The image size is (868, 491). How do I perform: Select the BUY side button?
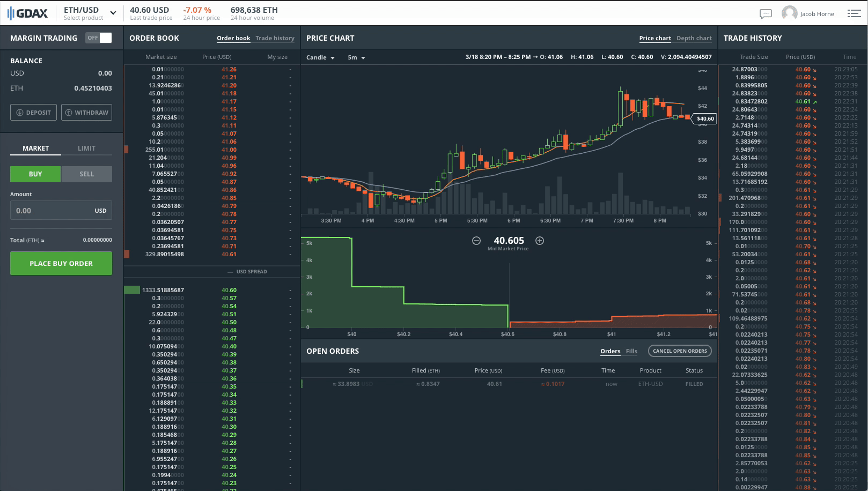click(35, 174)
